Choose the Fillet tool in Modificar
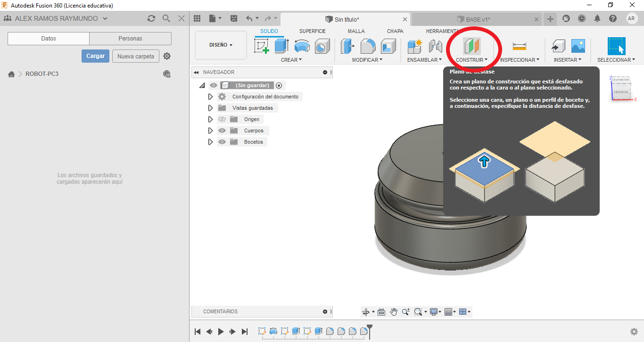644x342 pixels. [368, 46]
